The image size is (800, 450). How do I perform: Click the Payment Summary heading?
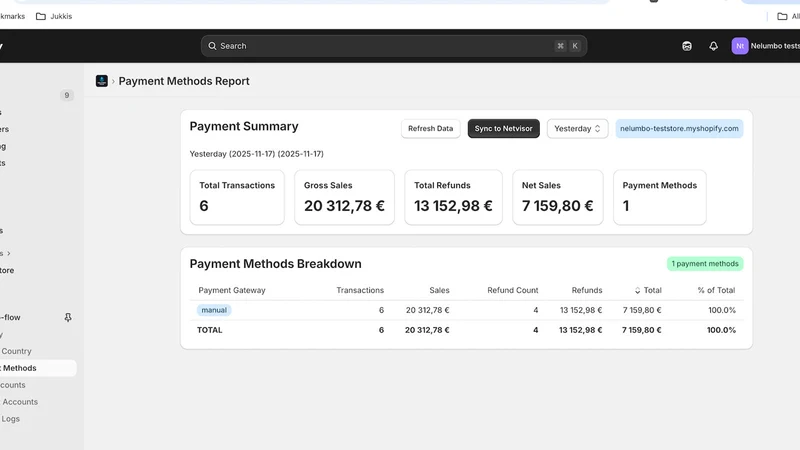tap(244, 126)
